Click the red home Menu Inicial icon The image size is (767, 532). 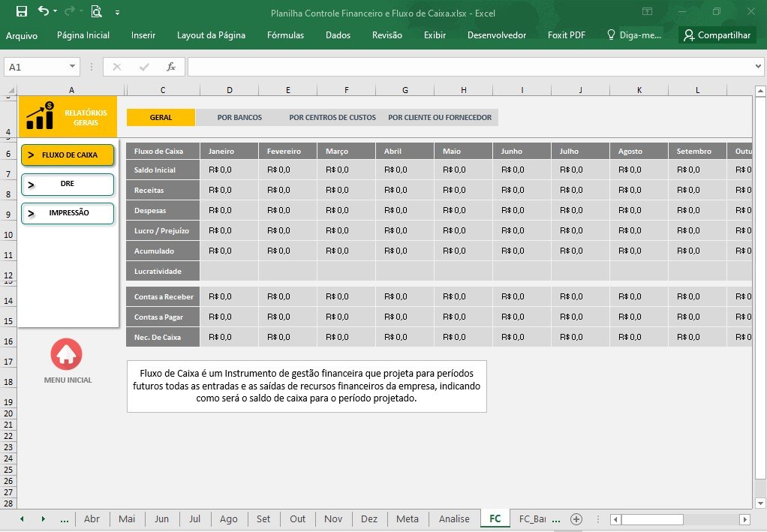coord(67,354)
